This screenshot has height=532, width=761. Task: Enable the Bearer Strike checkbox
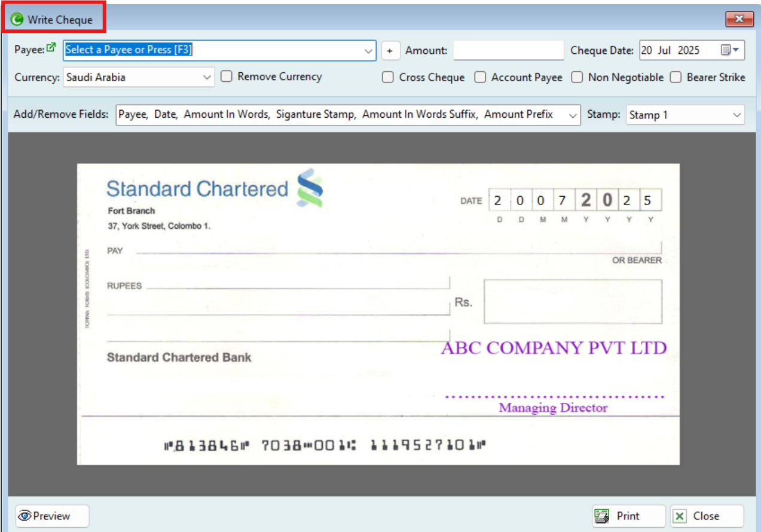point(676,77)
